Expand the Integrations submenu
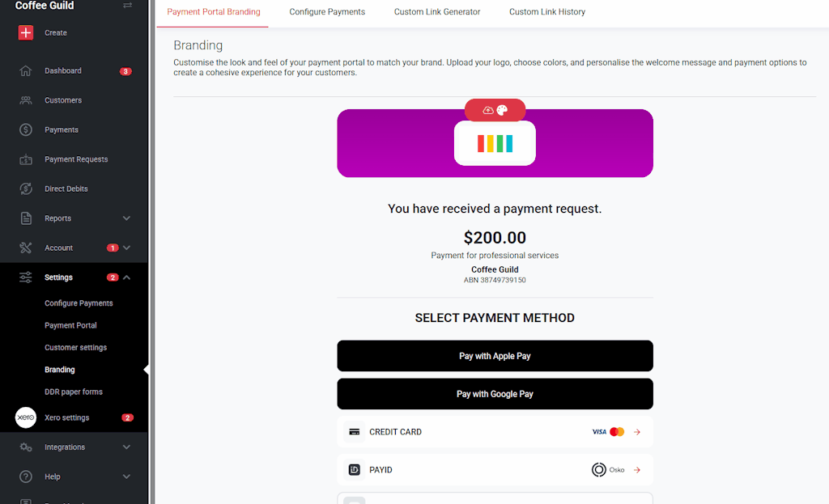The image size is (829, 504). (x=126, y=447)
